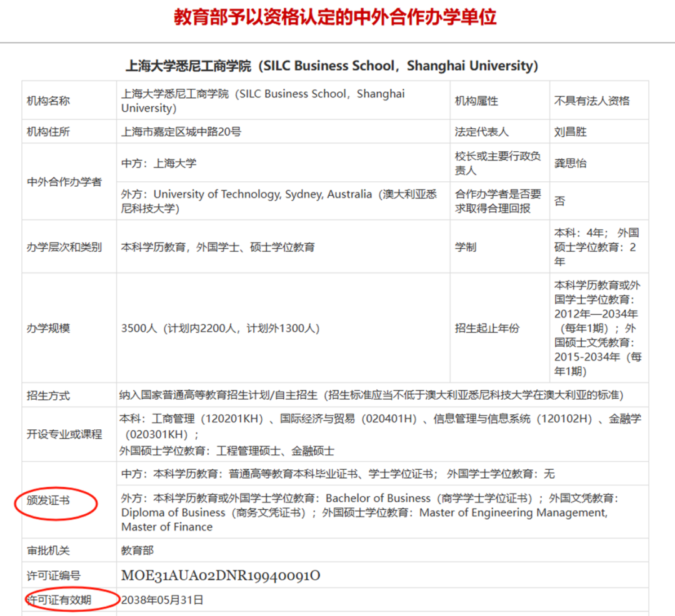Click the 校长或主要行政负责人 label
The height and width of the screenshot is (616, 675).
coord(498,163)
